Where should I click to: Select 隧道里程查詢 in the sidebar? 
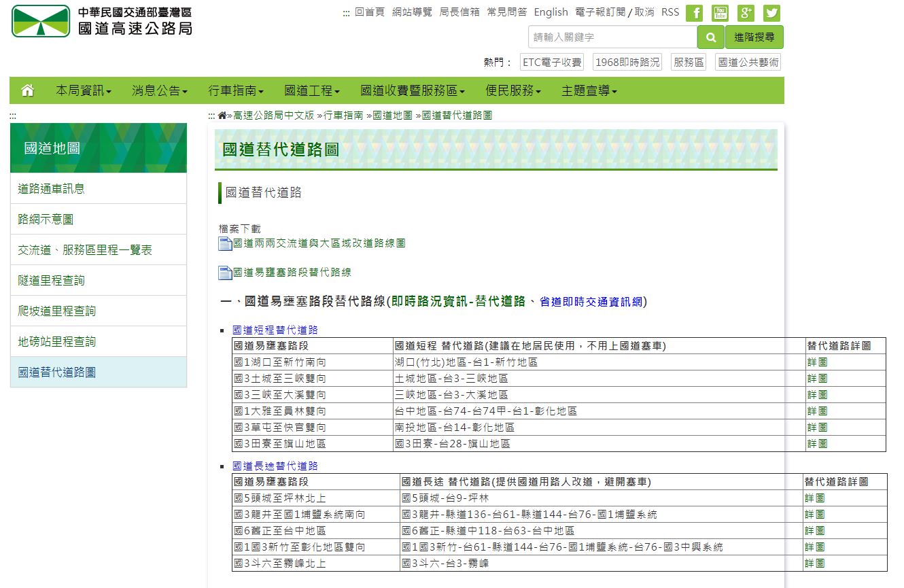tap(52, 280)
